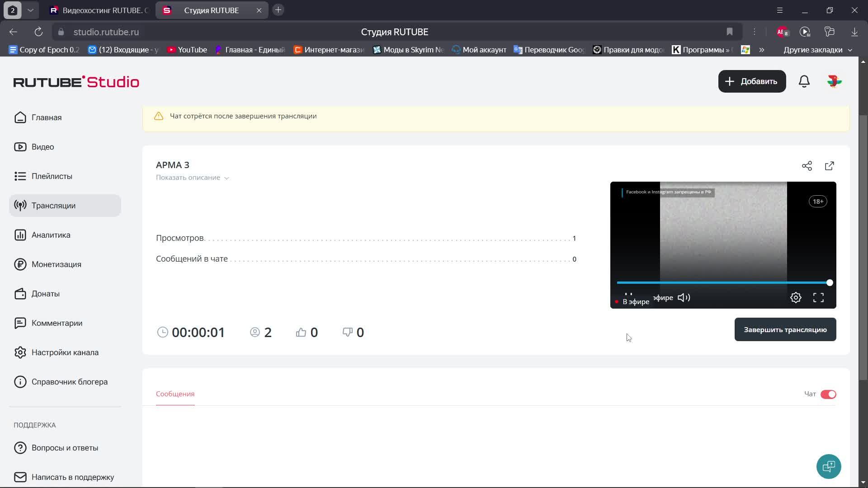868x488 pixels.
Task: Open the YouTube bookmark
Action: [x=187, y=50]
